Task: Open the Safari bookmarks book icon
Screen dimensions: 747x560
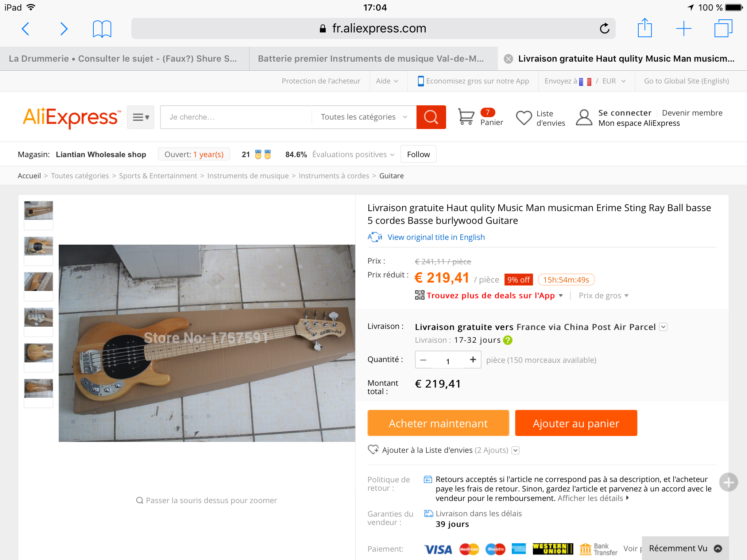Action: [102, 29]
